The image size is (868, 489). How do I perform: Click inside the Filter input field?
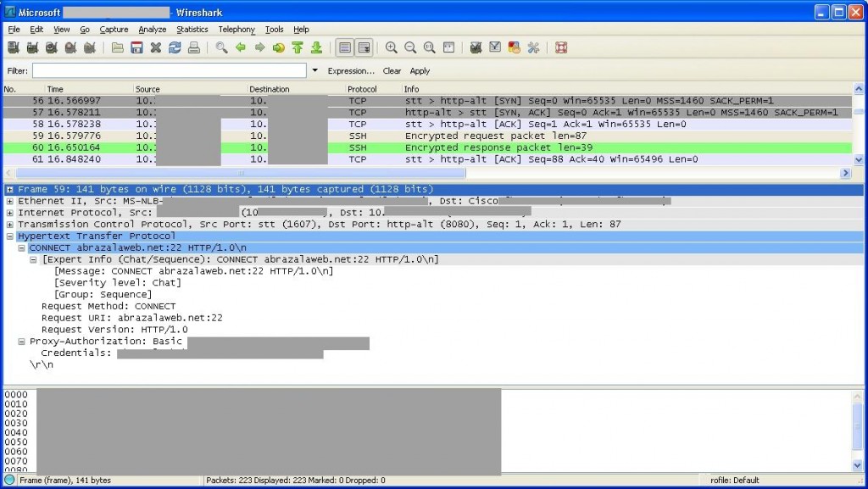point(170,70)
